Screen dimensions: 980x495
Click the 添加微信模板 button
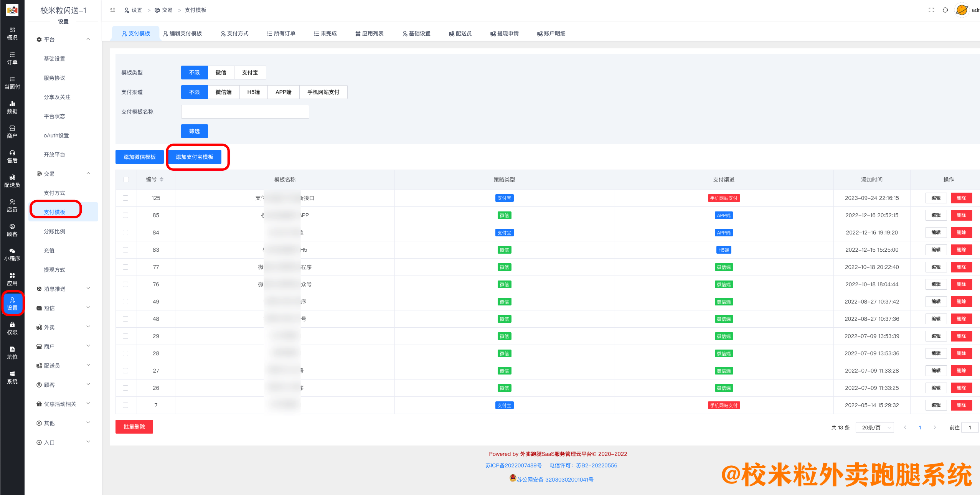click(x=139, y=157)
